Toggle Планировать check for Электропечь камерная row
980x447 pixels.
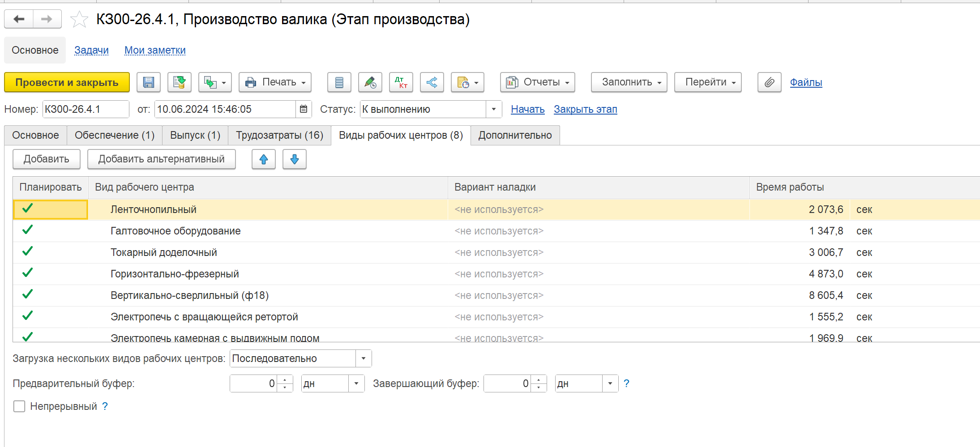coord(28,336)
